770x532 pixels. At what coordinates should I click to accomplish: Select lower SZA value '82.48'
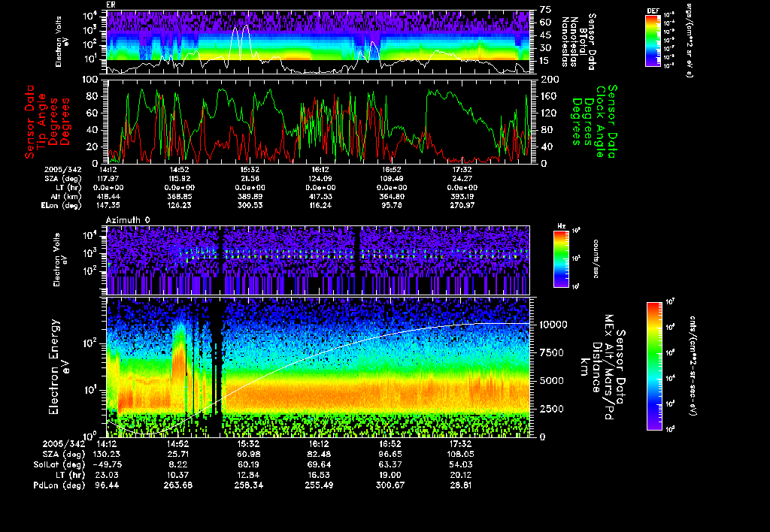pos(319,454)
